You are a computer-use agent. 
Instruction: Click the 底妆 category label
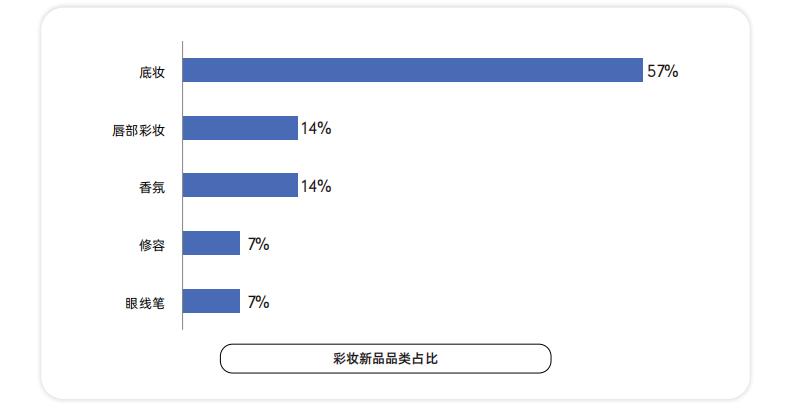pyautogui.click(x=152, y=71)
